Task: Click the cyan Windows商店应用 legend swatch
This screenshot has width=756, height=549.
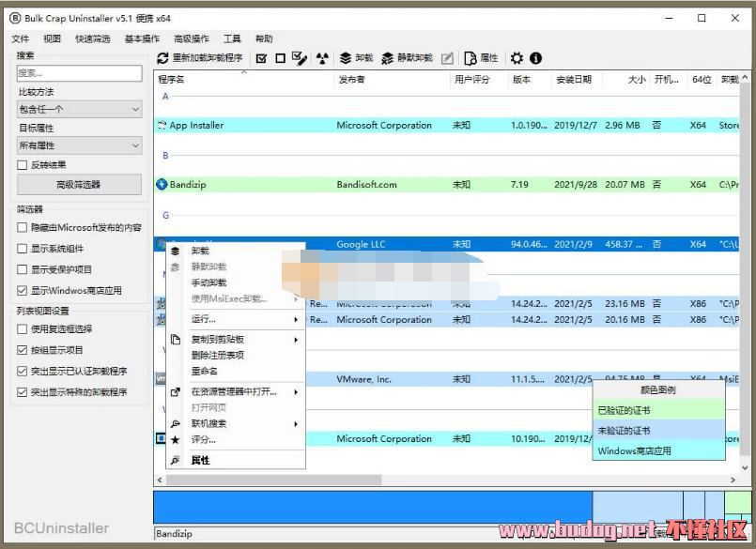Action: tap(658, 451)
